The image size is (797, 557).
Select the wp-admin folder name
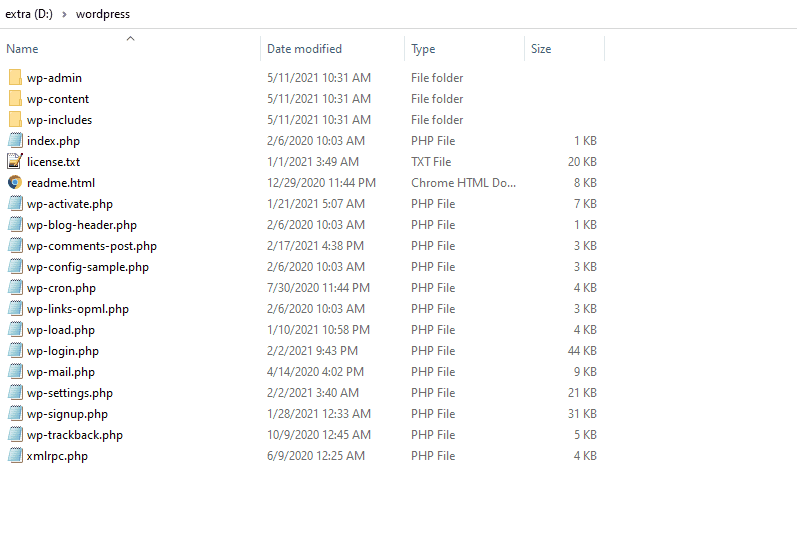pyautogui.click(x=54, y=78)
